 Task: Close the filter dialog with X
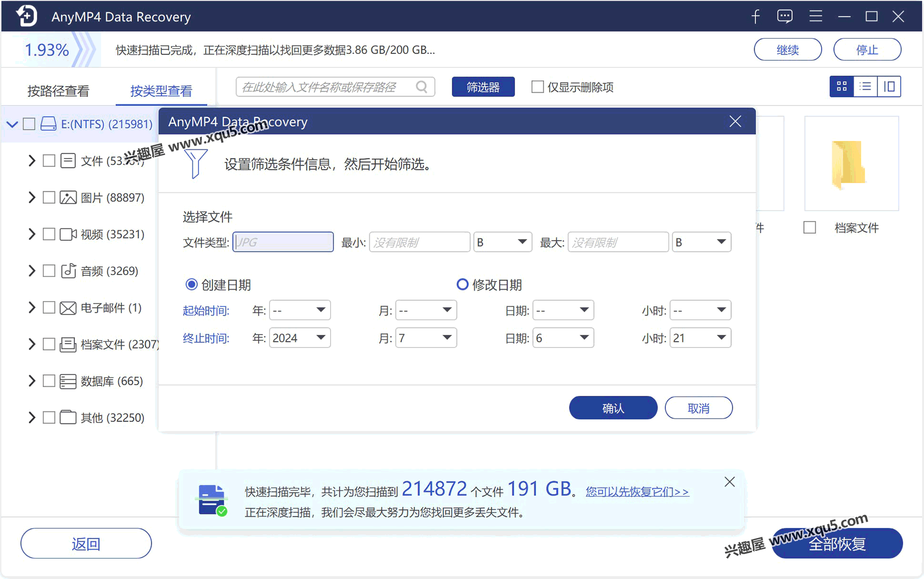point(735,121)
